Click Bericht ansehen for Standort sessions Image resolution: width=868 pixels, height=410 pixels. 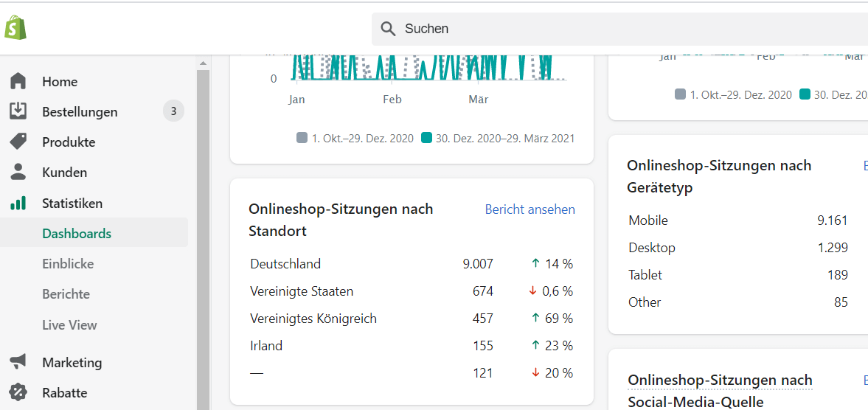[x=530, y=209]
